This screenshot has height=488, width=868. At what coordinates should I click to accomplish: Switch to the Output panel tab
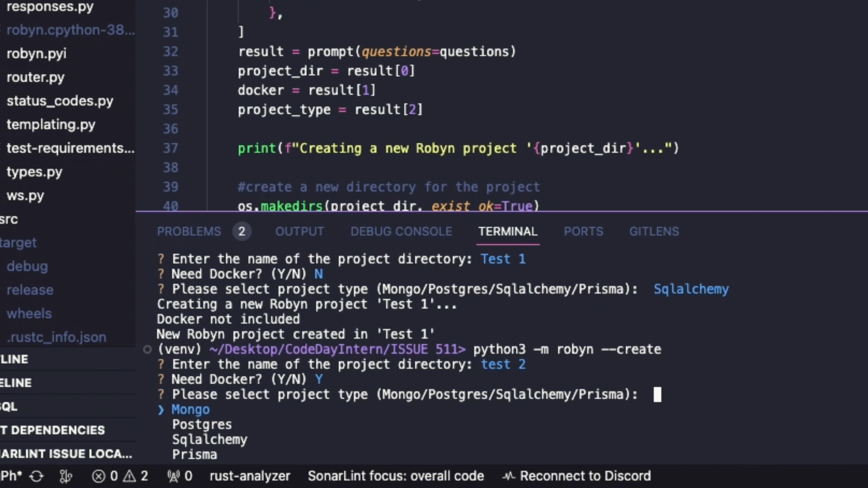click(x=299, y=231)
